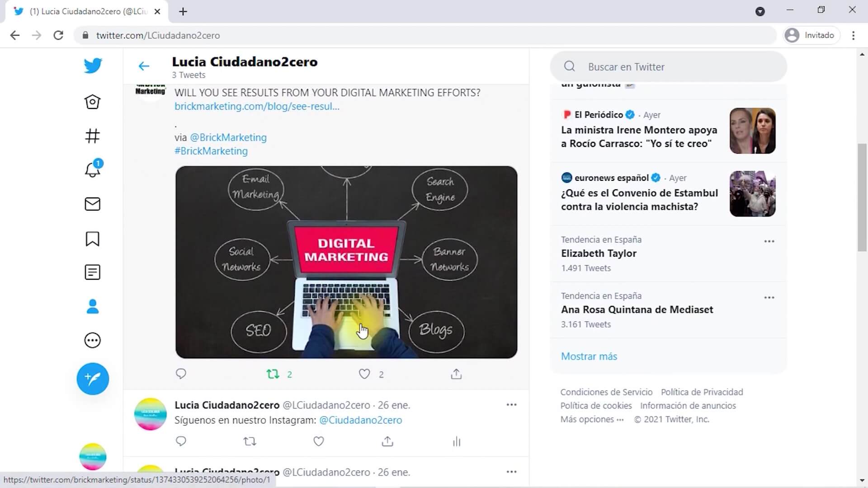Click Mostrar más in trends
The image size is (868, 488).
pyautogui.click(x=589, y=357)
